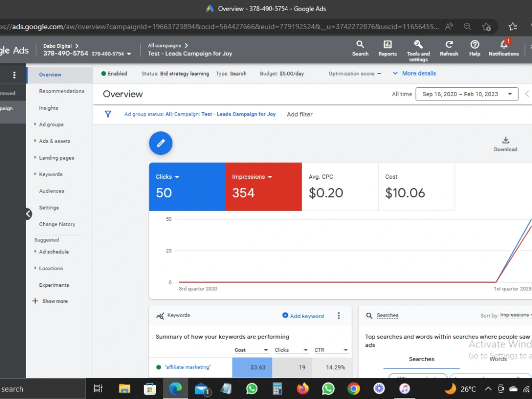Open the Reports icon

coord(387,48)
